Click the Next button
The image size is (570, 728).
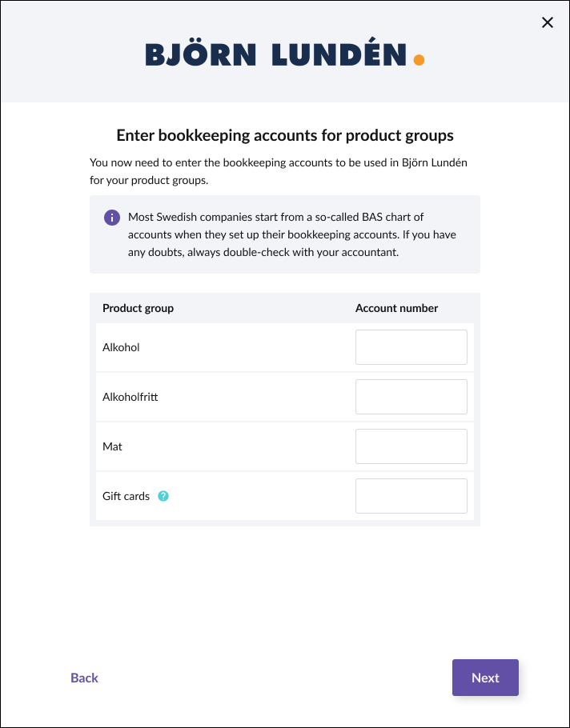tap(485, 678)
